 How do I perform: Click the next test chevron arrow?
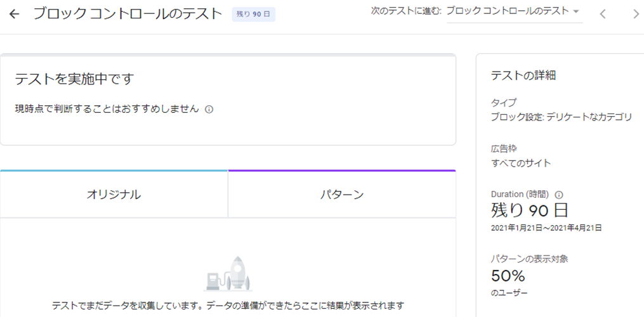click(636, 15)
